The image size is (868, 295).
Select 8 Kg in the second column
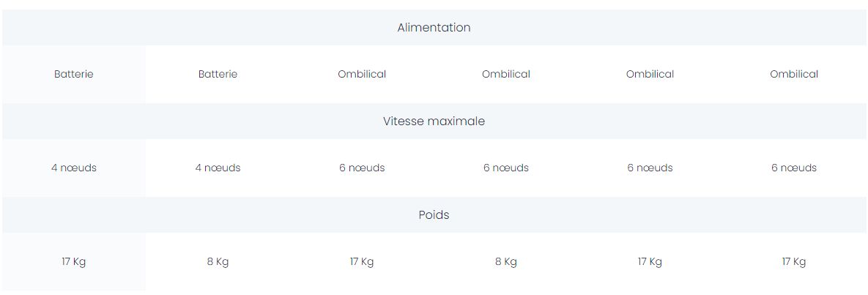[x=218, y=262]
